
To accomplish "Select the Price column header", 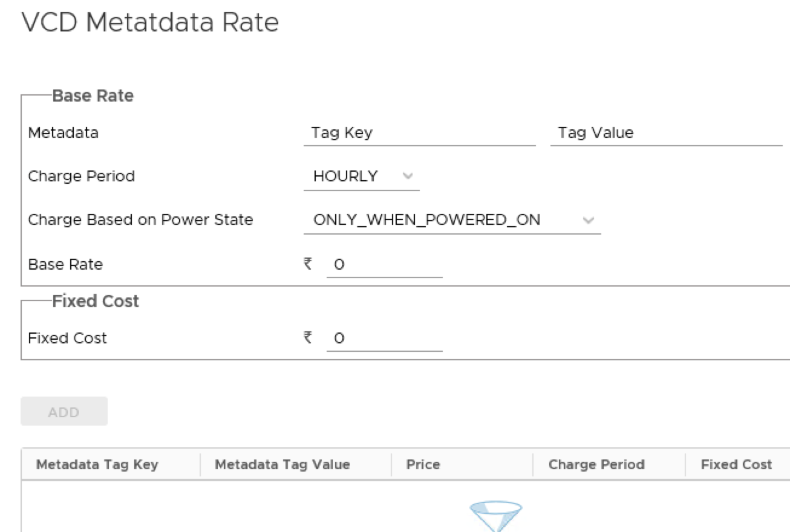I will pos(423,465).
